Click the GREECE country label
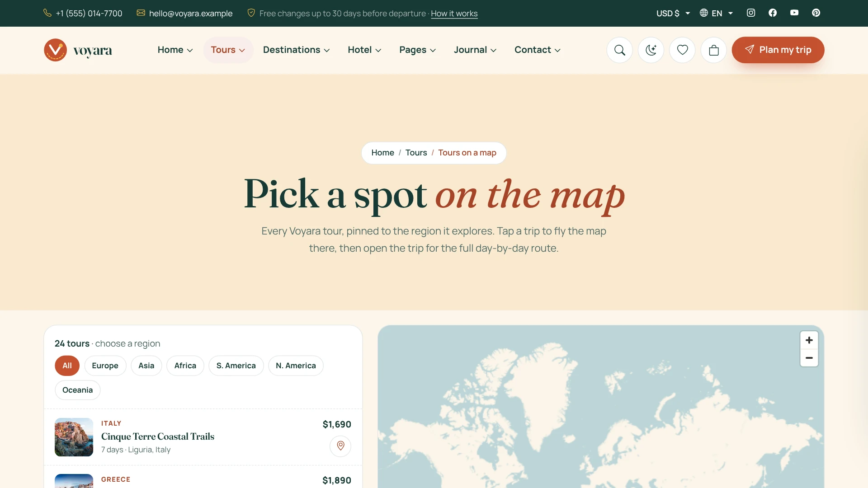 tap(116, 480)
